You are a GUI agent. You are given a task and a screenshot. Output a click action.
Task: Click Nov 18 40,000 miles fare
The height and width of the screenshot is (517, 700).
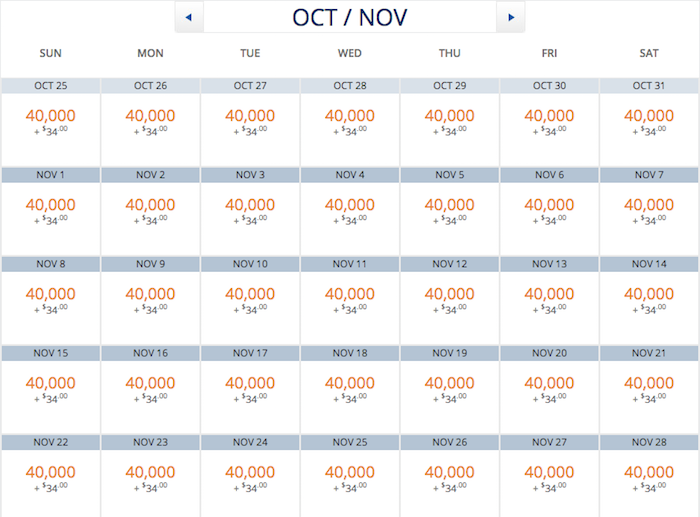pyautogui.click(x=350, y=390)
